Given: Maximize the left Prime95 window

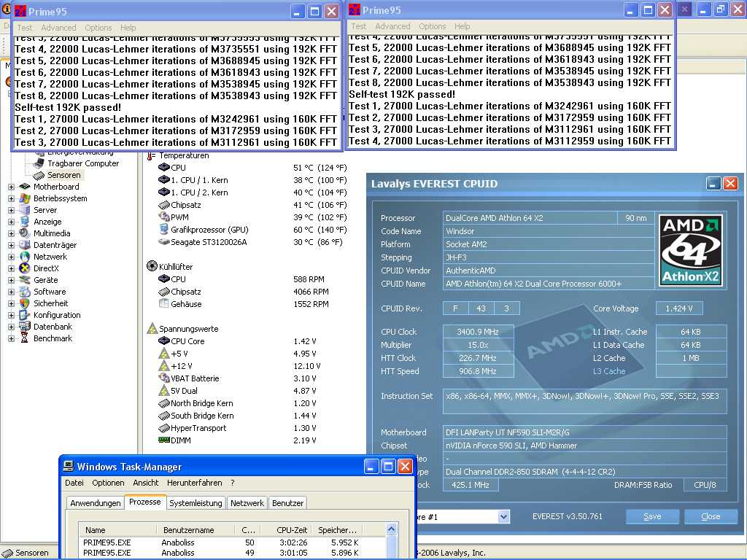Looking at the screenshot, I should (314, 12).
